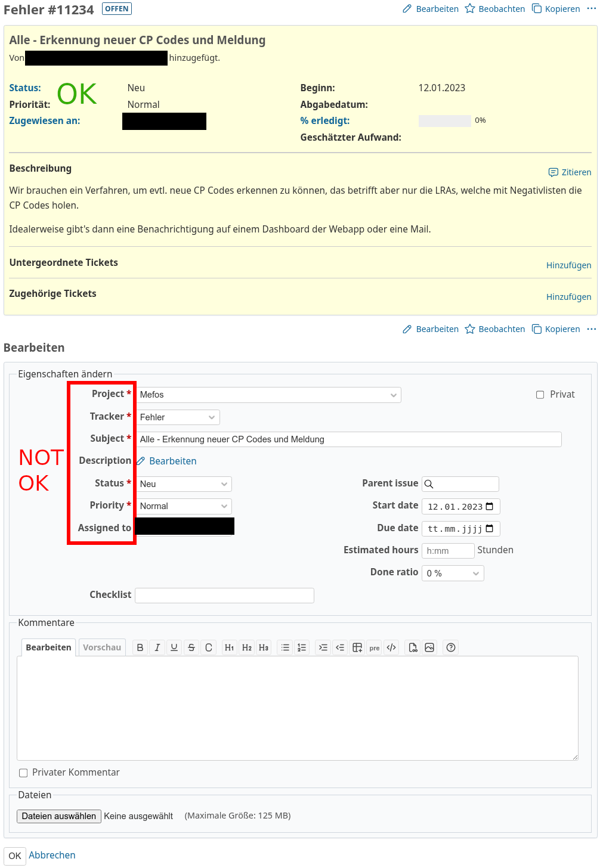Remove quote indent in comment toolbar
Viewport: 603px width, 868px height.
tap(340, 647)
